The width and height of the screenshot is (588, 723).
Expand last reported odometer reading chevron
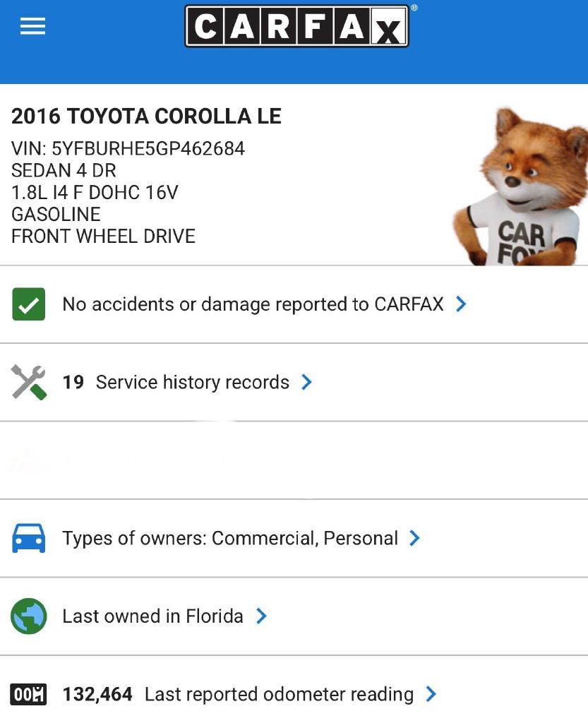[431, 694]
